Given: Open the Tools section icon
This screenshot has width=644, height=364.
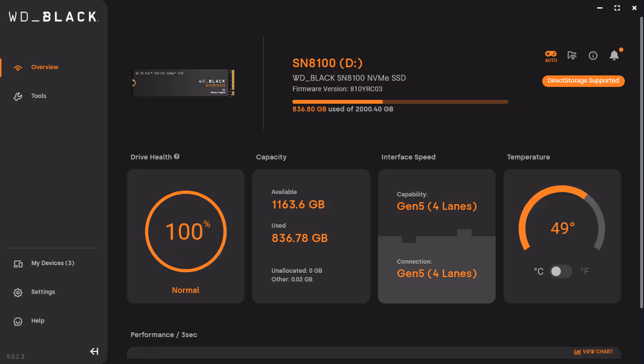Looking at the screenshot, I should (x=18, y=96).
